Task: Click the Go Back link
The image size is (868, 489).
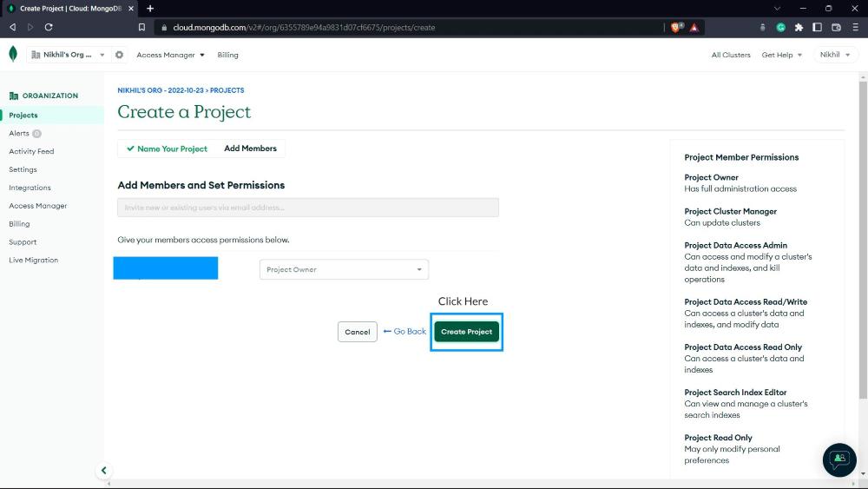Action: [404, 331]
